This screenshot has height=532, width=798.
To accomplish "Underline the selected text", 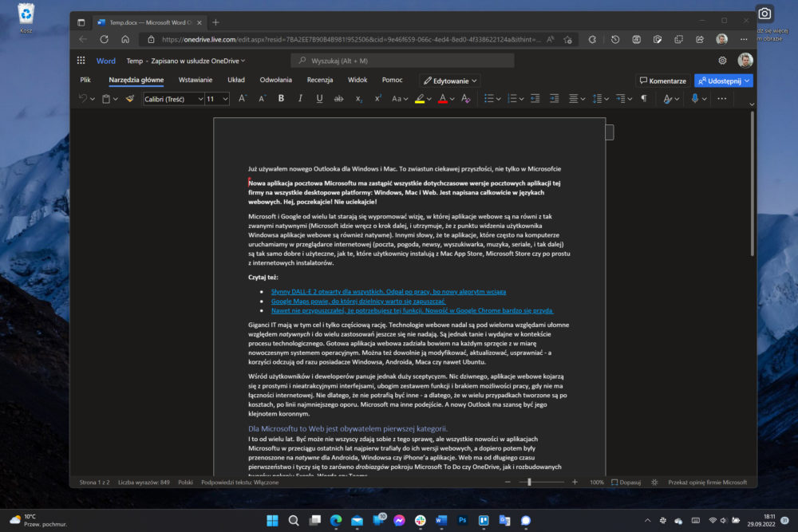I will pos(320,99).
